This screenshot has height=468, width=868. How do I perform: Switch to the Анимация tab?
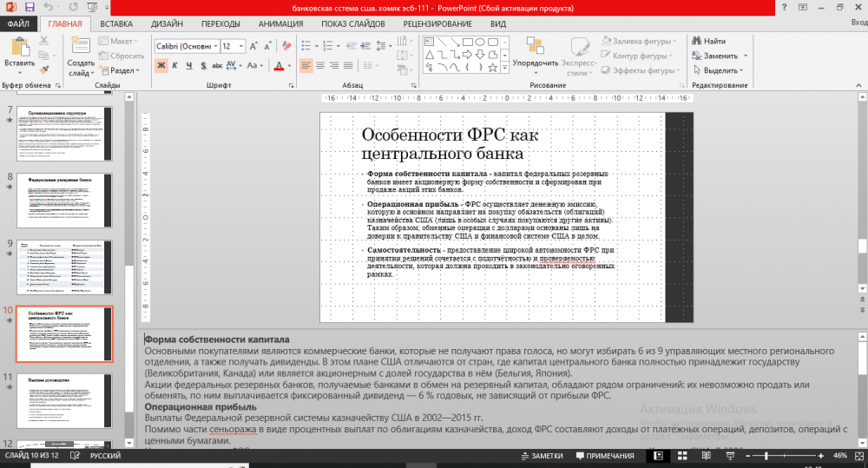pyautogui.click(x=280, y=23)
